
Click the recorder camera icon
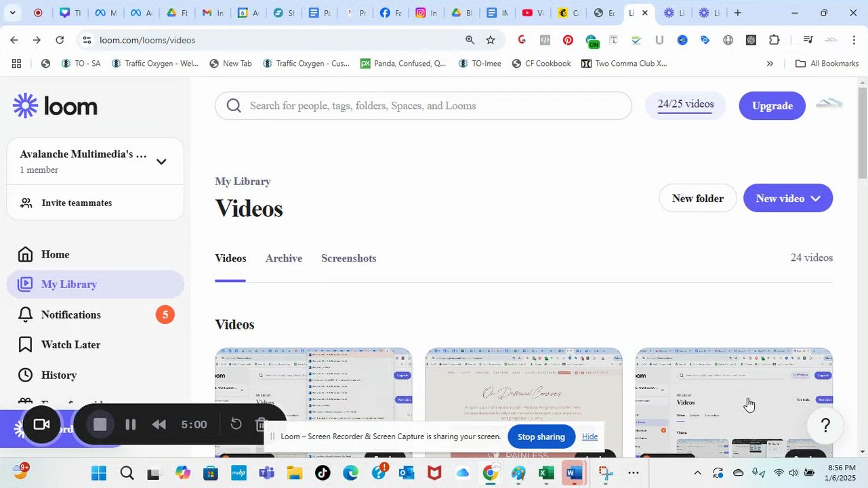pyautogui.click(x=41, y=424)
